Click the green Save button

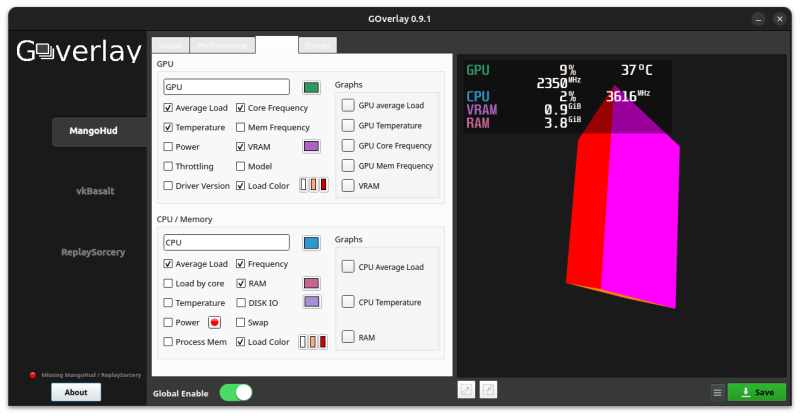click(757, 392)
